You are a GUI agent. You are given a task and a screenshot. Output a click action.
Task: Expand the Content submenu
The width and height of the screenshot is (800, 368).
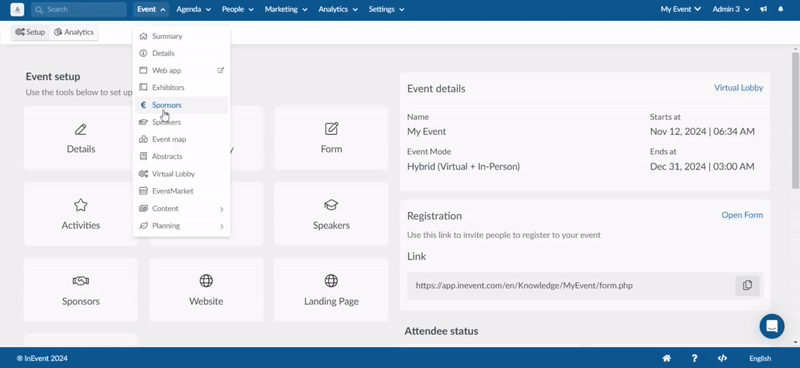tap(181, 209)
